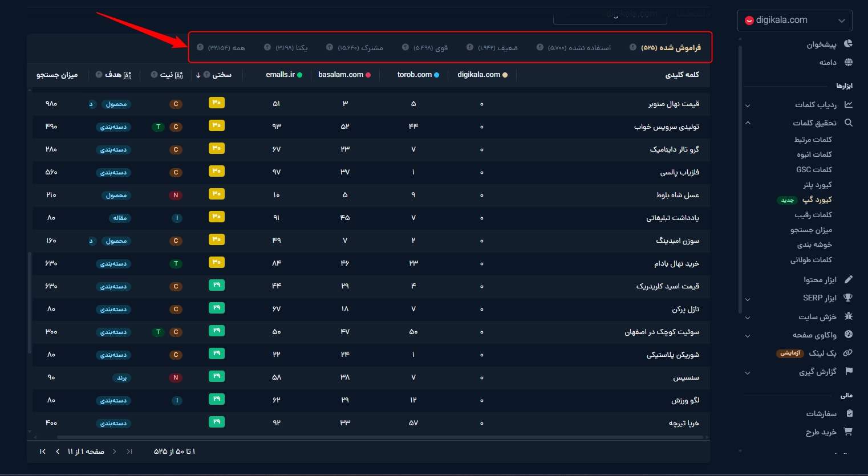Open the digikala.com domain selector dropdown
Screen dimensions: 868x476
795,20
